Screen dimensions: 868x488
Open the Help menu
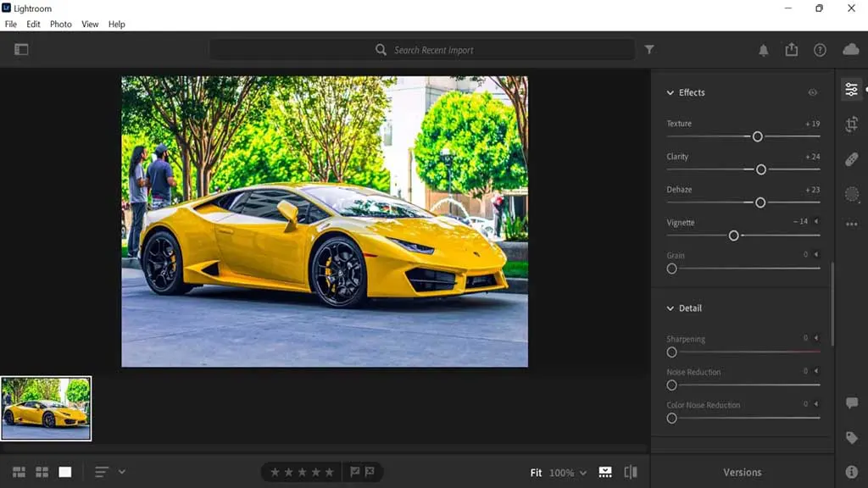[116, 25]
